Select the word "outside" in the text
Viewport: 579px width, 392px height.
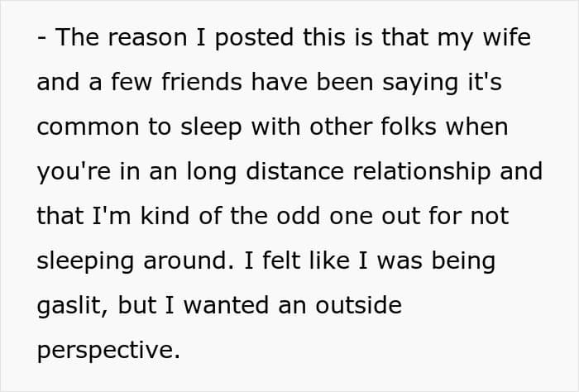coord(358,305)
